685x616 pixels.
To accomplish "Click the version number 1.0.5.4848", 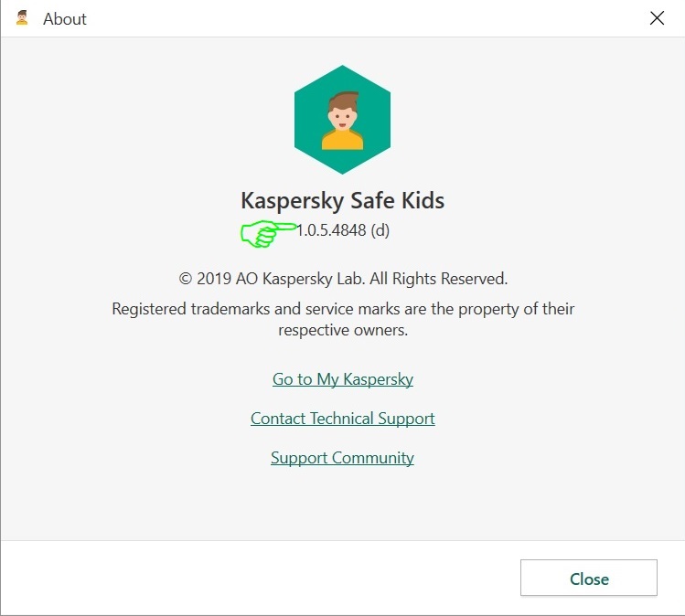I will [x=331, y=230].
